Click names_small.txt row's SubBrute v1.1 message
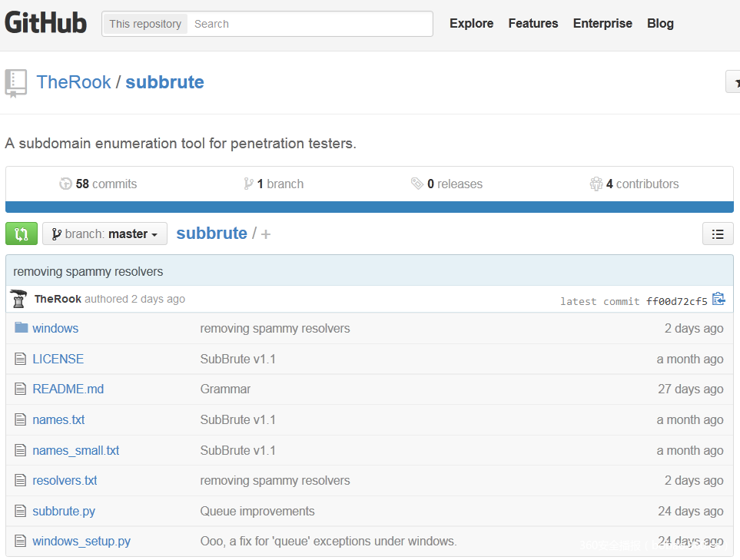Screen dimensions: 740x560 [237, 450]
